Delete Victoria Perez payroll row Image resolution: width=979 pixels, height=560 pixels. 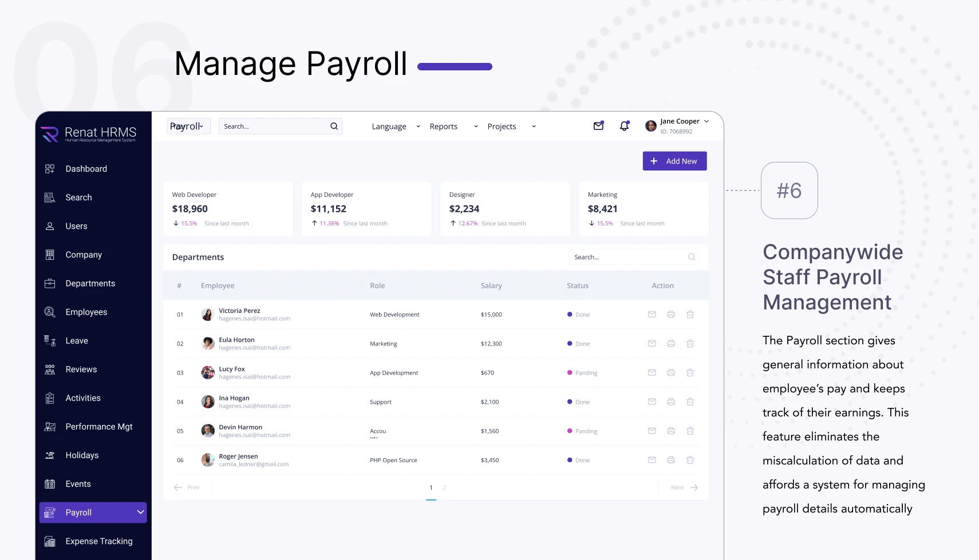(690, 314)
